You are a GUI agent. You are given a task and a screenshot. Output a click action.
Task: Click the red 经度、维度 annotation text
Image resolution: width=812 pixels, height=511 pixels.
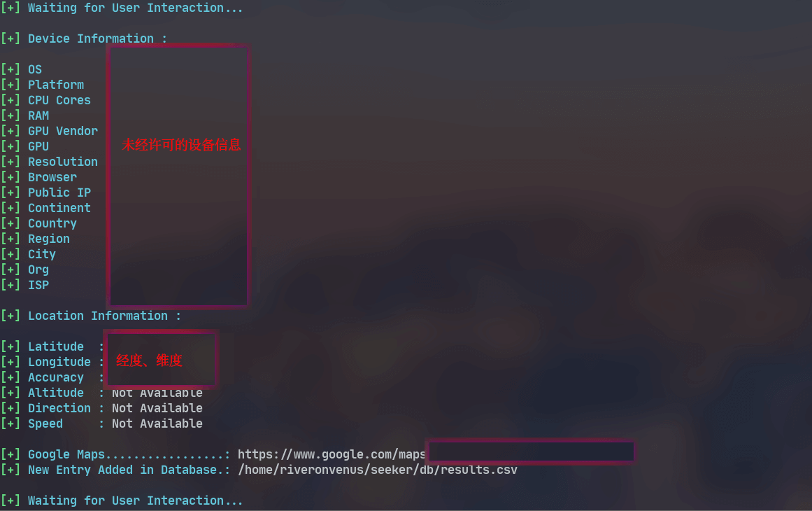149,360
